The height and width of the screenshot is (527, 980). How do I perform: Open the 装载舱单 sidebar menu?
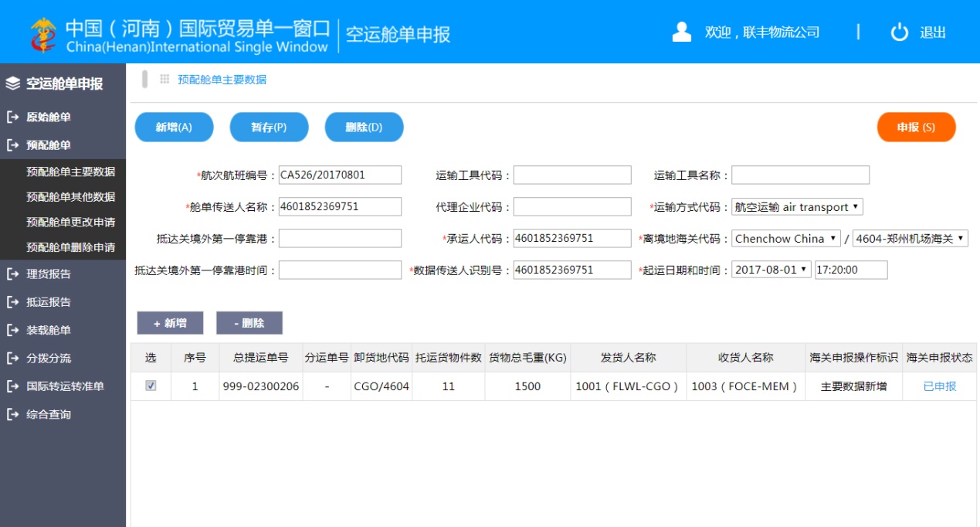click(x=49, y=330)
